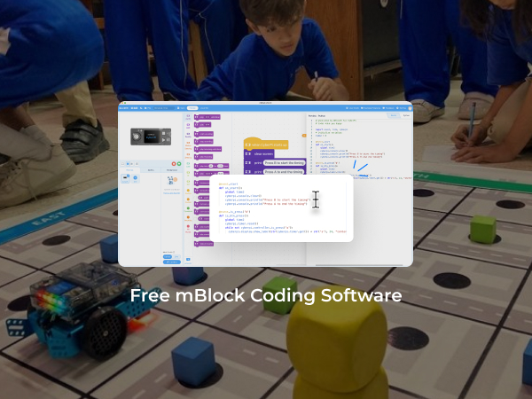Toggle the orange code panel collapse button
The image size is (532, 399).
(x=304, y=136)
